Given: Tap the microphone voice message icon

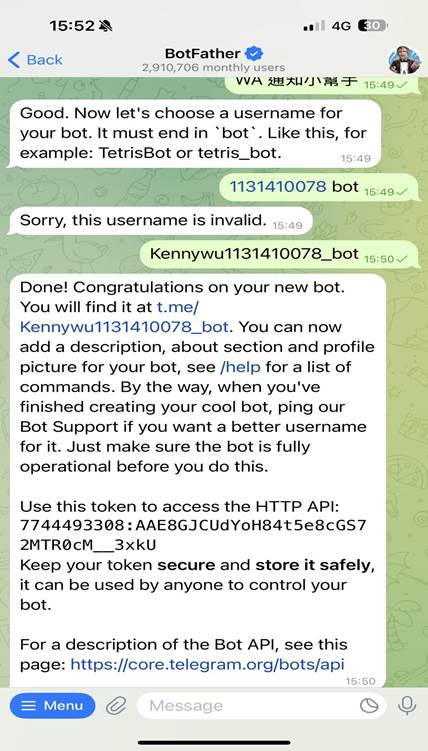Looking at the screenshot, I should 407,705.
